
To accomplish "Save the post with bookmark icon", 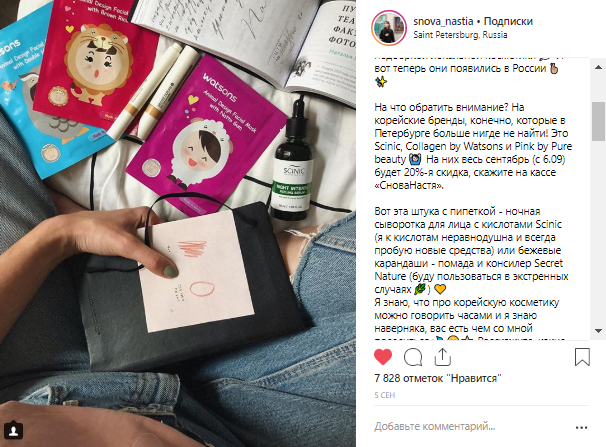I will tap(582, 357).
